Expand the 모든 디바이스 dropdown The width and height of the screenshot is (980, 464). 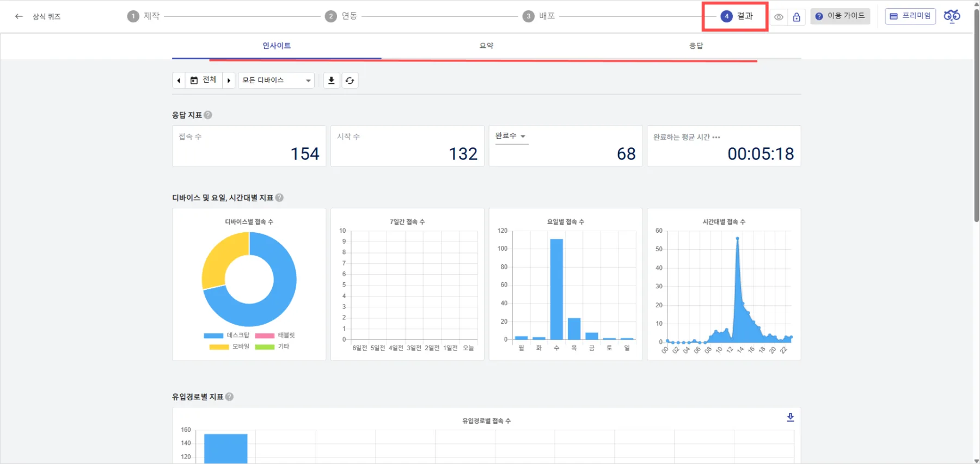tap(276, 81)
